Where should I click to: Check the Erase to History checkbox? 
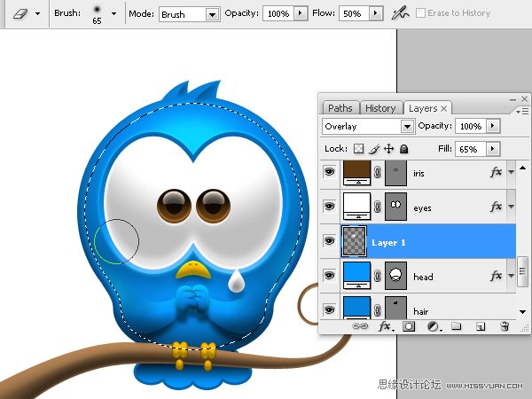coord(420,13)
